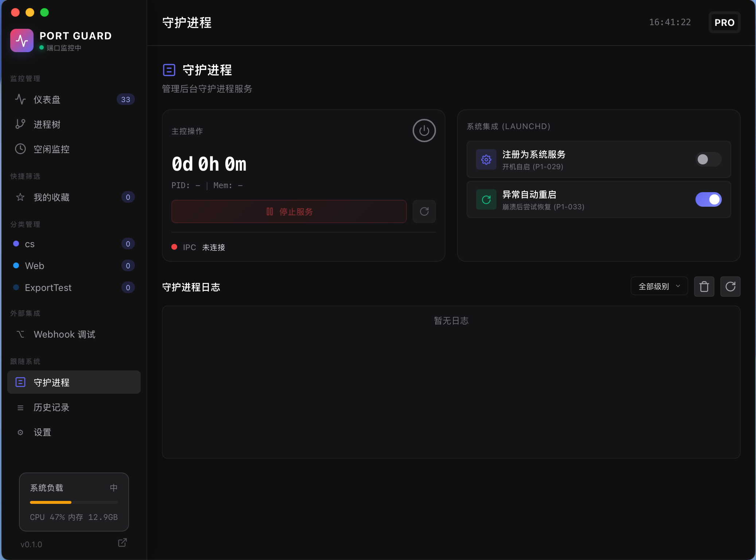Viewport: 756px width, 560px height.
Task: Click the green 异常自动重启 refresh icon
Action: pyautogui.click(x=486, y=199)
